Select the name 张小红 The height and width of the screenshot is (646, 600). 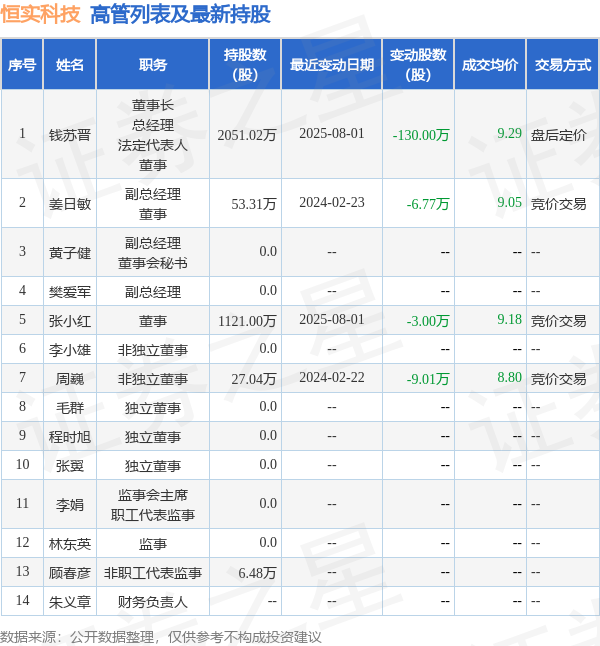70,321
